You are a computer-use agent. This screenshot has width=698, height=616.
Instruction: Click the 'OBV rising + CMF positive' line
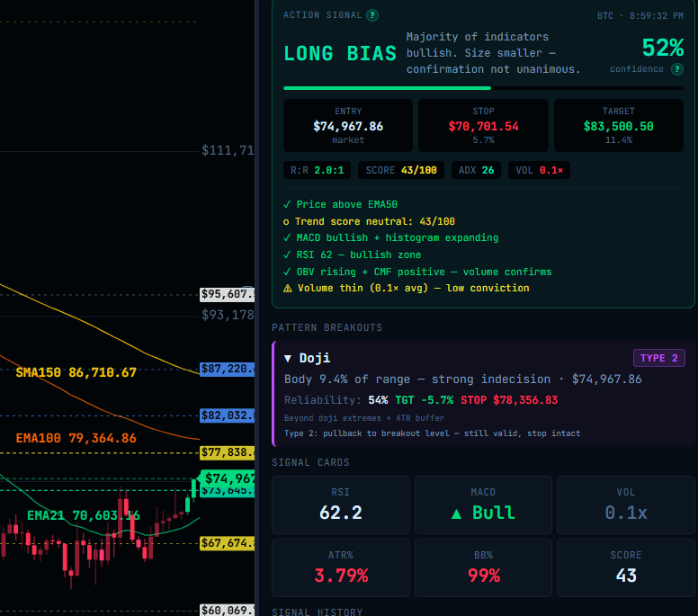[x=417, y=272]
